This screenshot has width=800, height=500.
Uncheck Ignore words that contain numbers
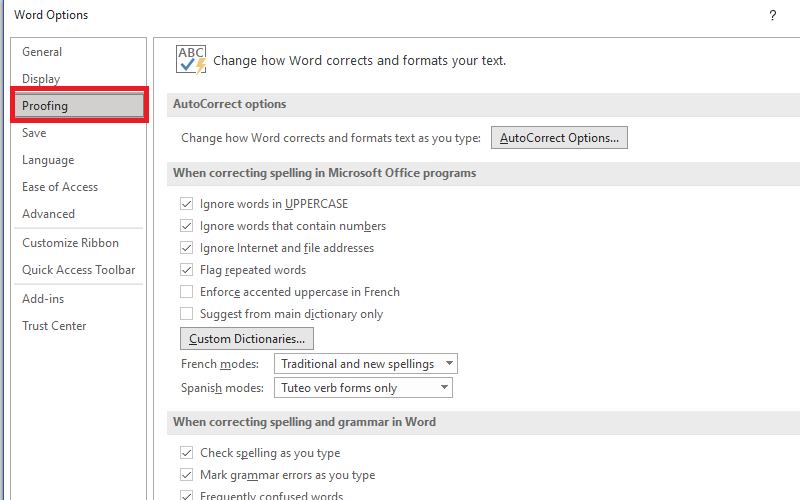[186, 226]
